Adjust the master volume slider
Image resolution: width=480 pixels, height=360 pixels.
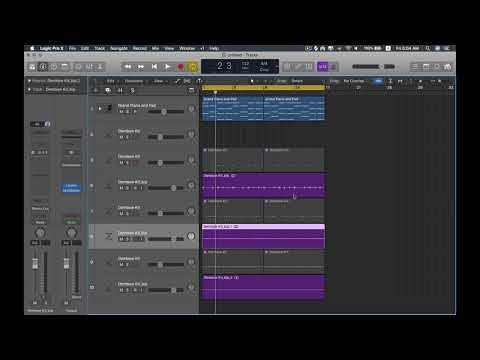click(x=373, y=67)
